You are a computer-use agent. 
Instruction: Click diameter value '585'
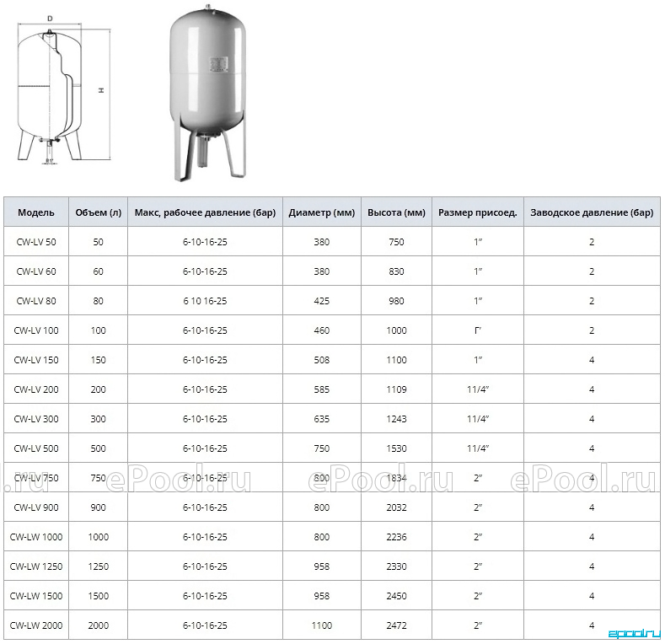321,389
